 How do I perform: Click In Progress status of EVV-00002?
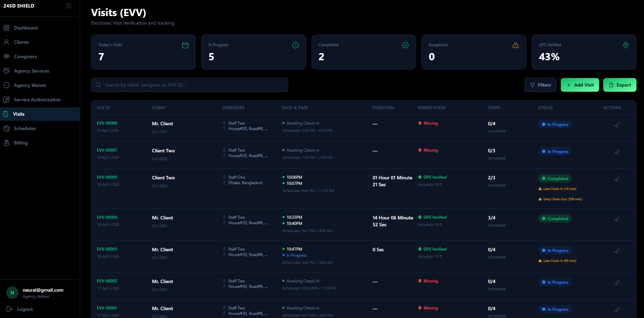[x=555, y=282]
